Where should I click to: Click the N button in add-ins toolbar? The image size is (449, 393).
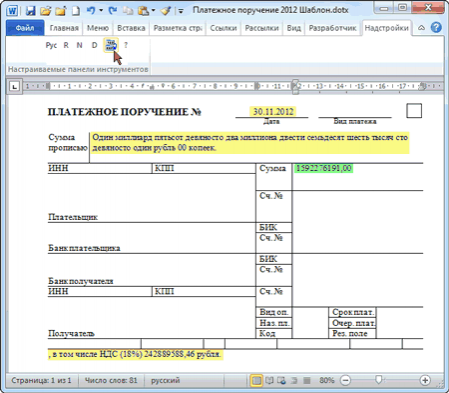click(79, 45)
